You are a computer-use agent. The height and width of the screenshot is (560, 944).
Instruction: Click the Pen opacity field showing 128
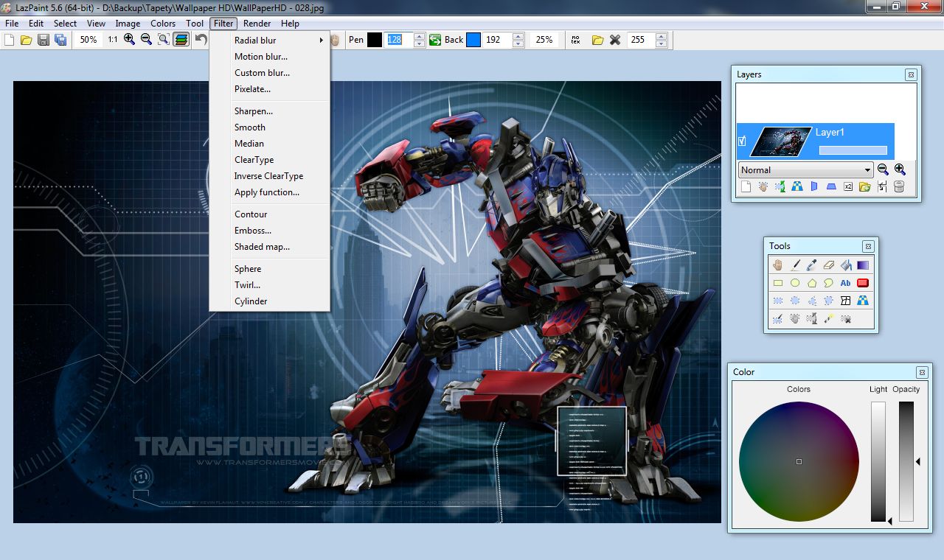398,40
